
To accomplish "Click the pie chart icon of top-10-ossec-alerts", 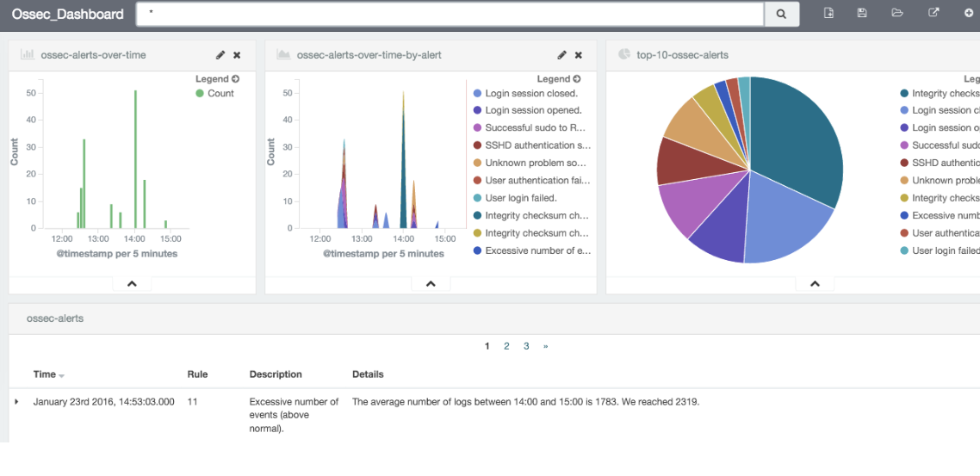I will click(x=623, y=54).
